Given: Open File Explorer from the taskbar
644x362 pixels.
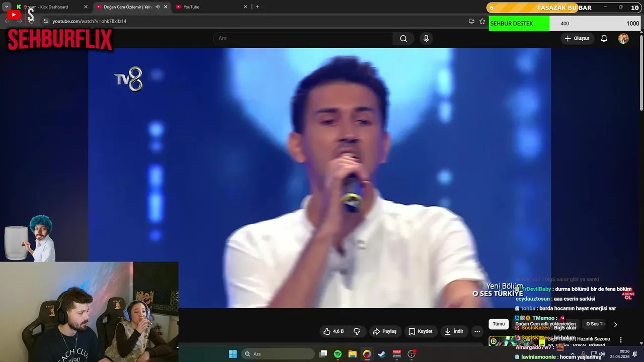Looking at the screenshot, I should [352, 354].
